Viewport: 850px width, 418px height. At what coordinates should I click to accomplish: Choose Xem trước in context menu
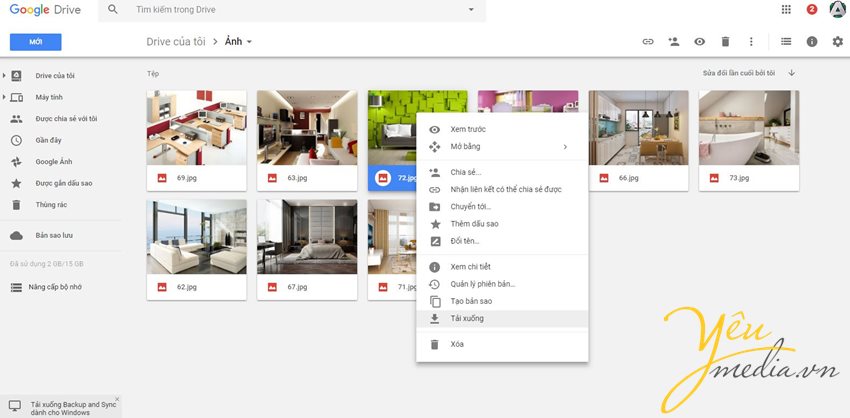(x=502, y=130)
